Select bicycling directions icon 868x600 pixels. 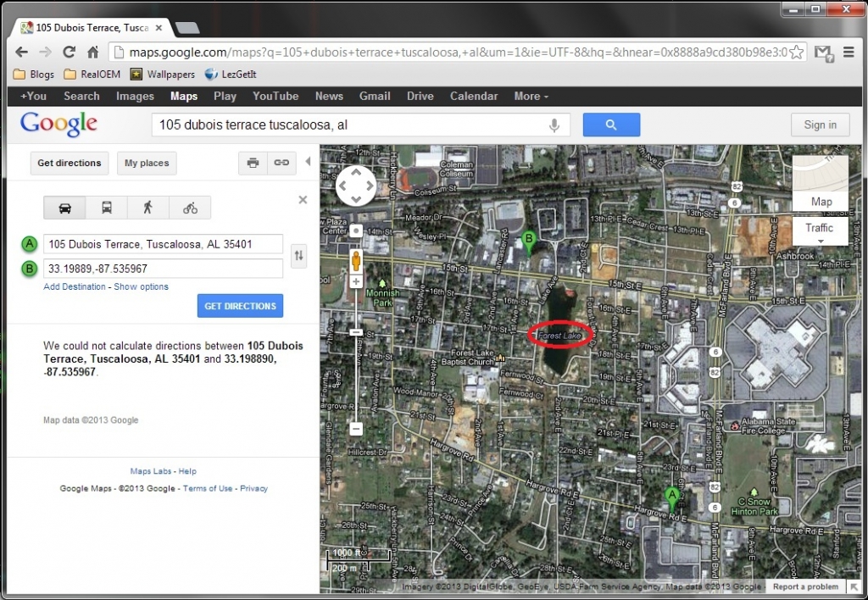point(190,208)
